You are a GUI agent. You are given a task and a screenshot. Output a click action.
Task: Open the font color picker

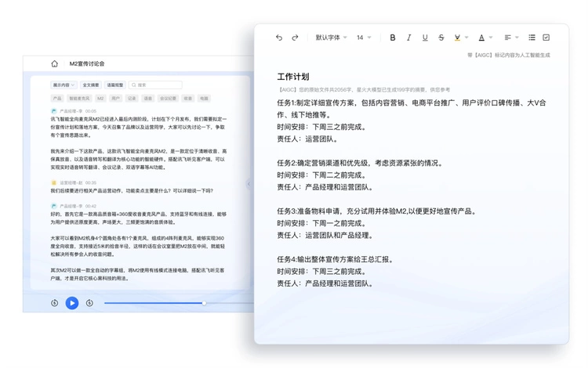[x=485, y=38]
